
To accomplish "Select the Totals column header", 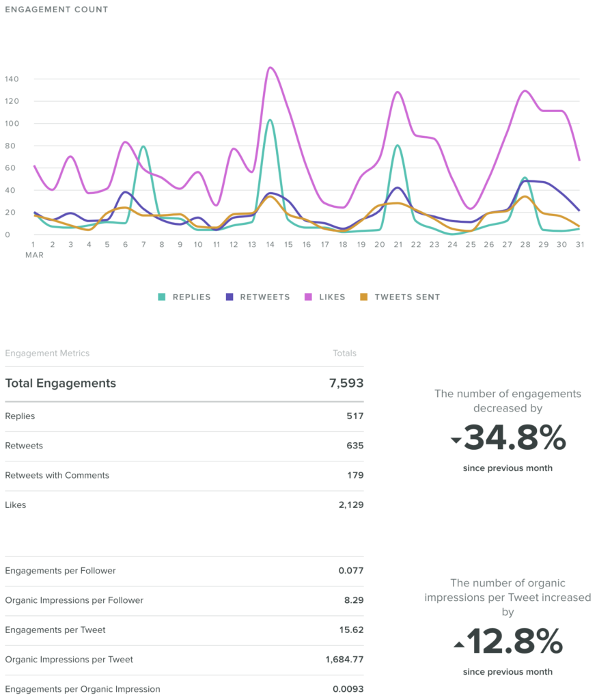I will coord(345,353).
